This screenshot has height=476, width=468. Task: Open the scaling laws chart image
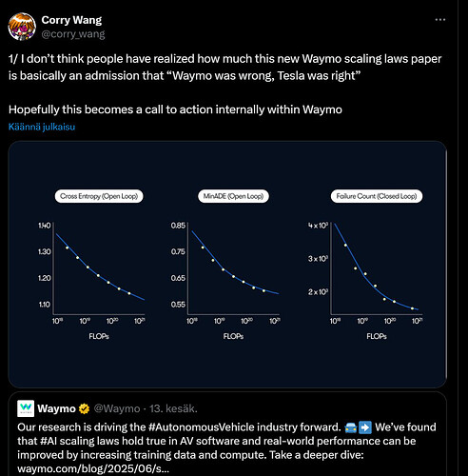(x=227, y=265)
